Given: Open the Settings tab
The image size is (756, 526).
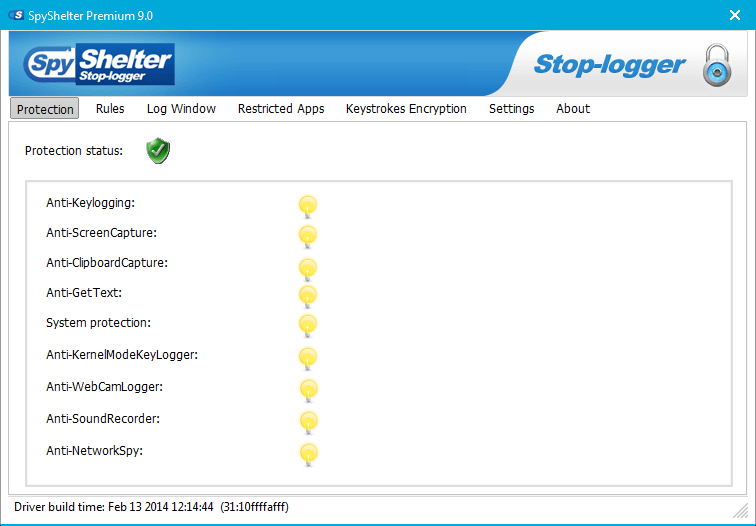Looking at the screenshot, I should pos(512,108).
